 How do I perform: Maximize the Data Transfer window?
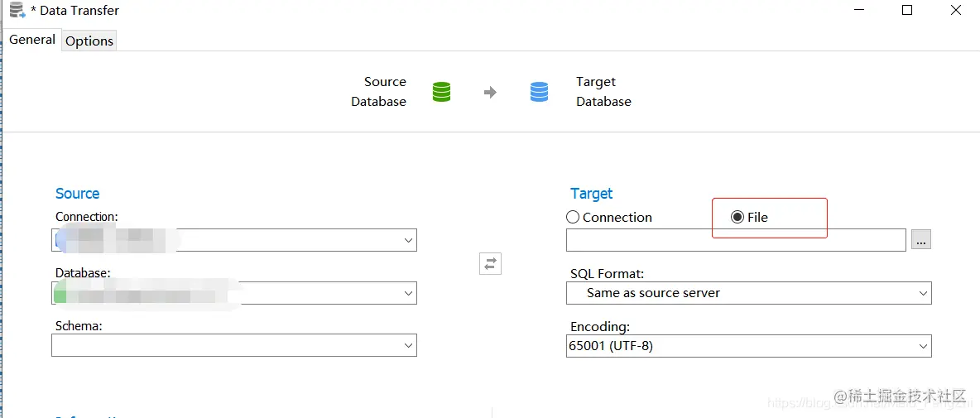(x=907, y=10)
